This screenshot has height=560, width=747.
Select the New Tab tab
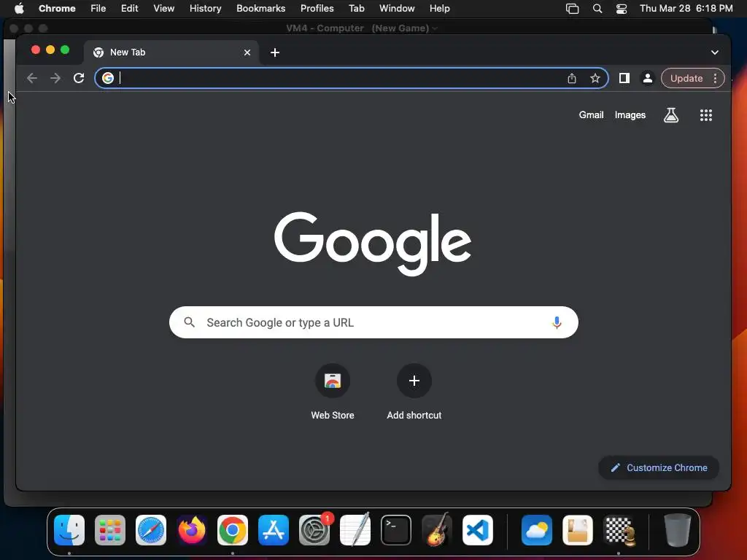tap(171, 52)
